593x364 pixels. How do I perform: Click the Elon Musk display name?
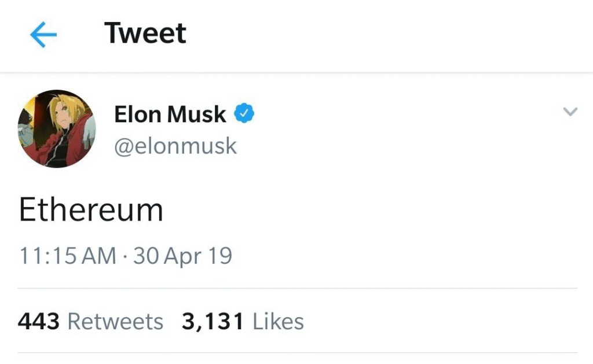pyautogui.click(x=170, y=114)
